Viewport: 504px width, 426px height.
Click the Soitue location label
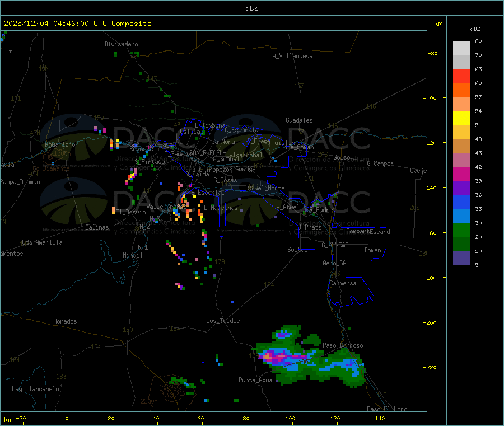point(297,249)
